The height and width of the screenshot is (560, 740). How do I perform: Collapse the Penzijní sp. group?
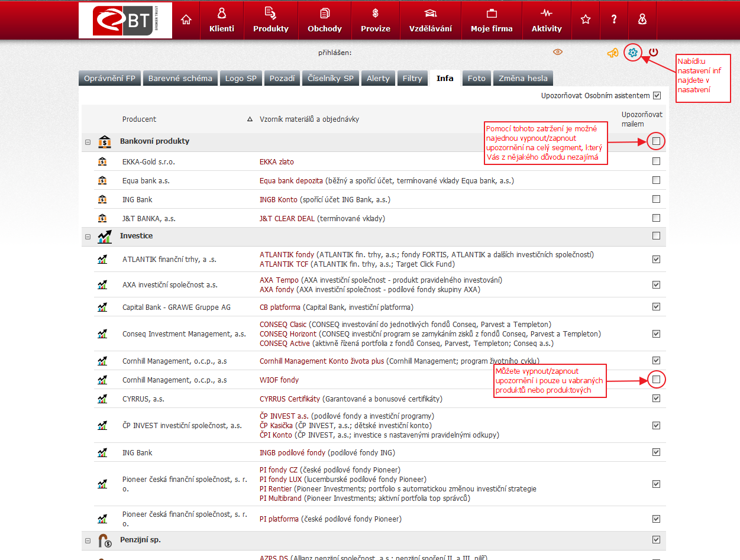(x=88, y=540)
